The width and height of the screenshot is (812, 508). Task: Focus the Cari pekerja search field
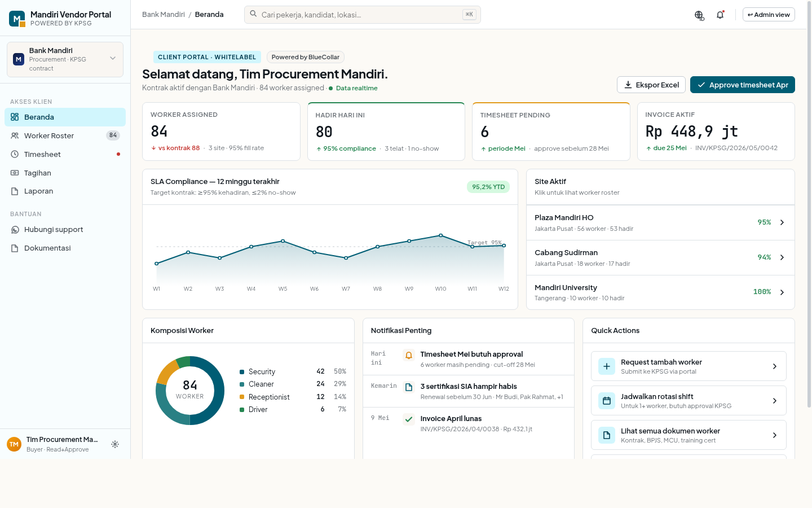(x=363, y=15)
